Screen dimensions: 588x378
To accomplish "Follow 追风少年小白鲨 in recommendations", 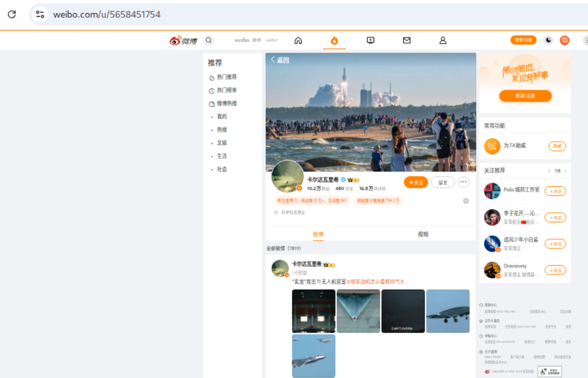I will [555, 244].
